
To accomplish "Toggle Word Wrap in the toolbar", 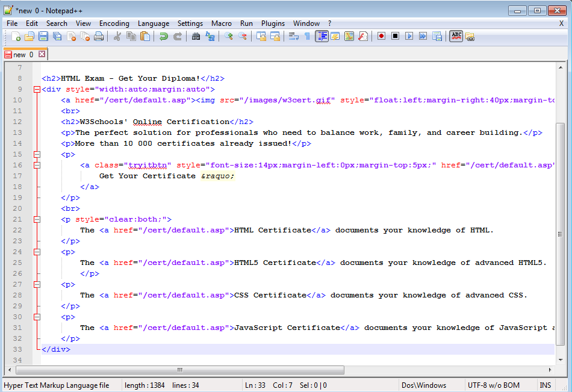I will [x=294, y=36].
